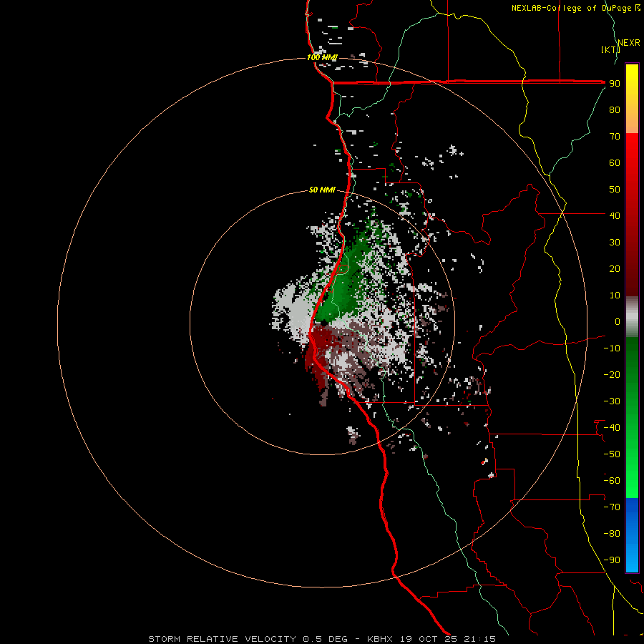The width and height of the screenshot is (644, 644).
Task: Select the blue segment of the color bar
Action: click(632, 535)
